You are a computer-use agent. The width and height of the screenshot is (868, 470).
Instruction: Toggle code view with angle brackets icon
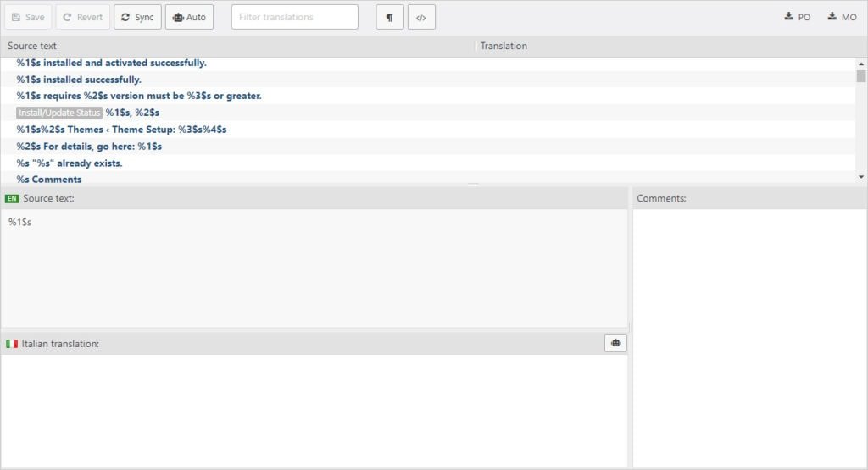click(421, 17)
